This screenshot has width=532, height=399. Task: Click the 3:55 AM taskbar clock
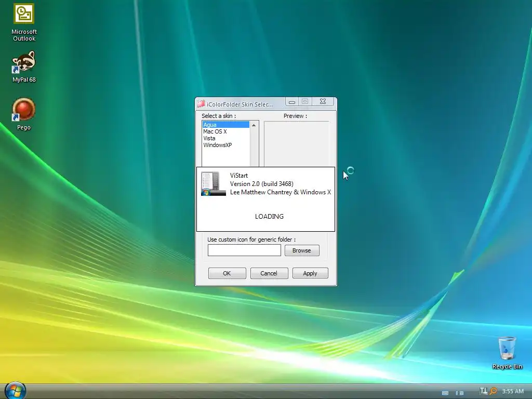click(513, 391)
